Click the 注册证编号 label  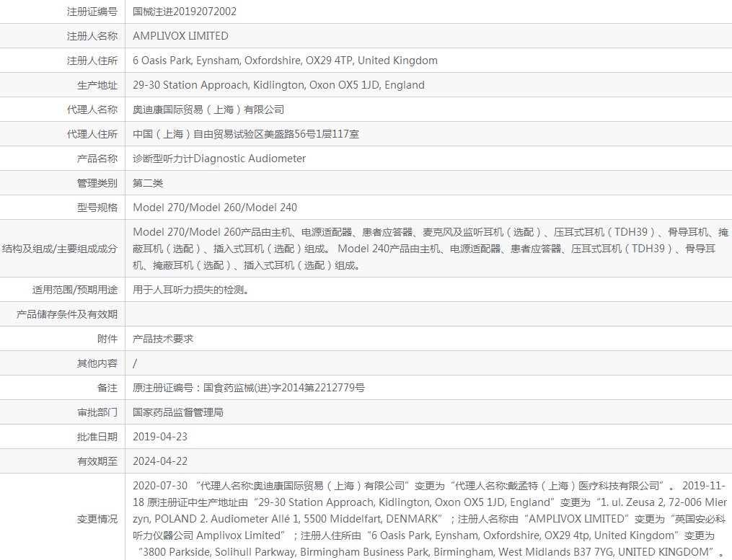tap(92, 12)
